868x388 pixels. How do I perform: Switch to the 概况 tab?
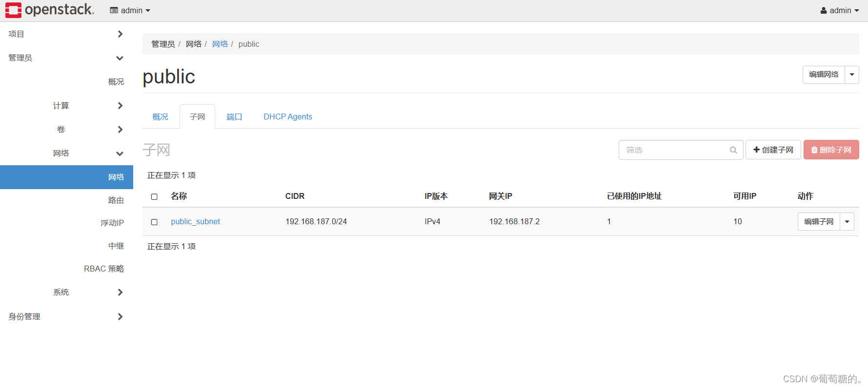pos(160,117)
